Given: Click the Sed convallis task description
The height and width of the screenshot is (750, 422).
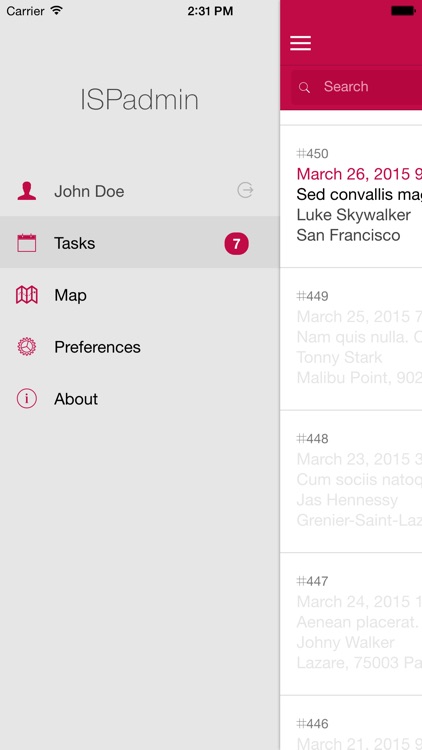Looking at the screenshot, I should tap(359, 195).
